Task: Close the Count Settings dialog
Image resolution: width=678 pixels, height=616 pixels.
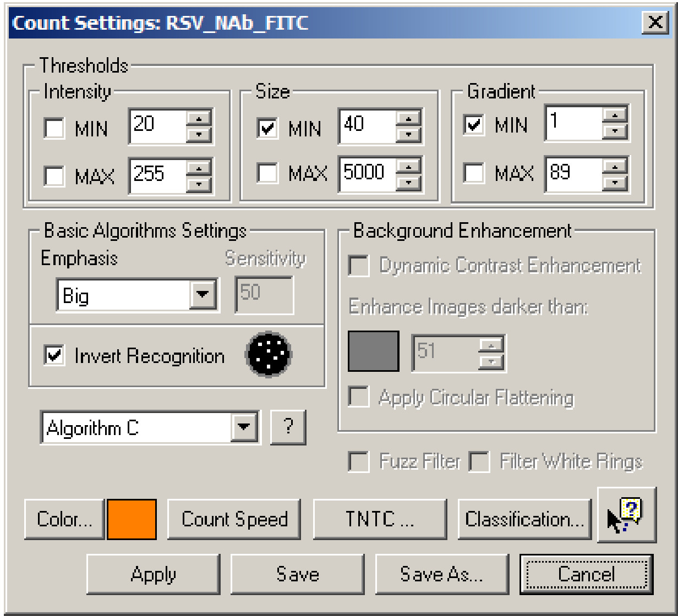Action: coord(655,23)
